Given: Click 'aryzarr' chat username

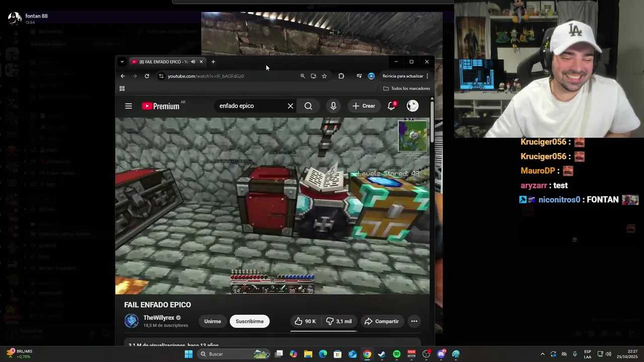Looking at the screenshot, I should (534, 186).
